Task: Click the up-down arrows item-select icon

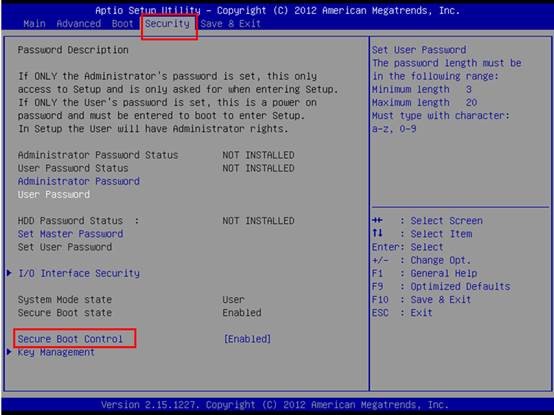Action: [x=377, y=233]
